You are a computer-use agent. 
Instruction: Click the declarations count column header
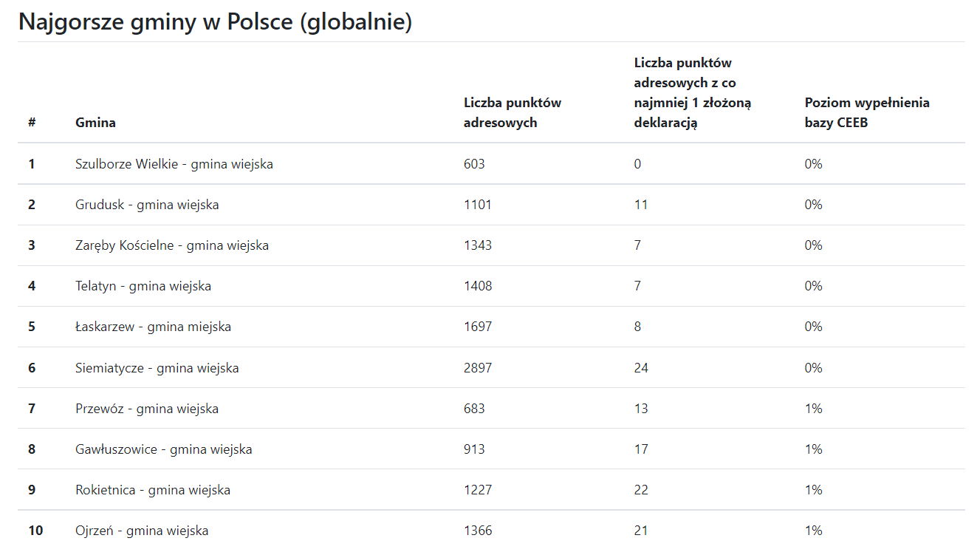pyautogui.click(x=692, y=92)
